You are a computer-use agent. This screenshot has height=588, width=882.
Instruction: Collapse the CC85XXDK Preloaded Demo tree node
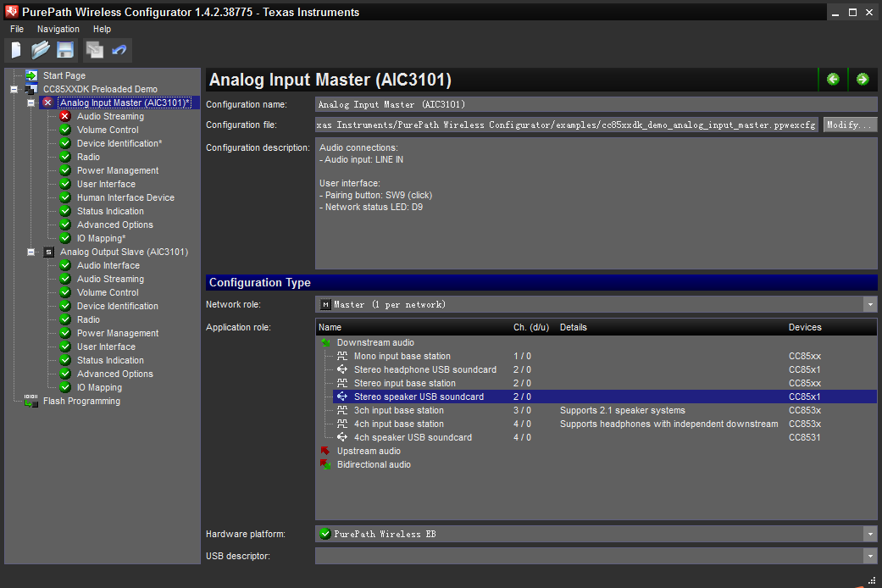14,89
